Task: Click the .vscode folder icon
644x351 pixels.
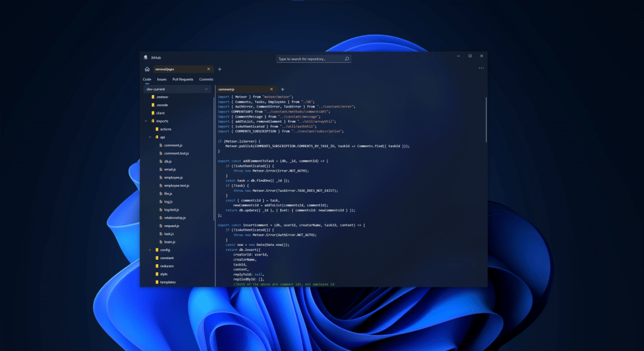Action: click(152, 105)
